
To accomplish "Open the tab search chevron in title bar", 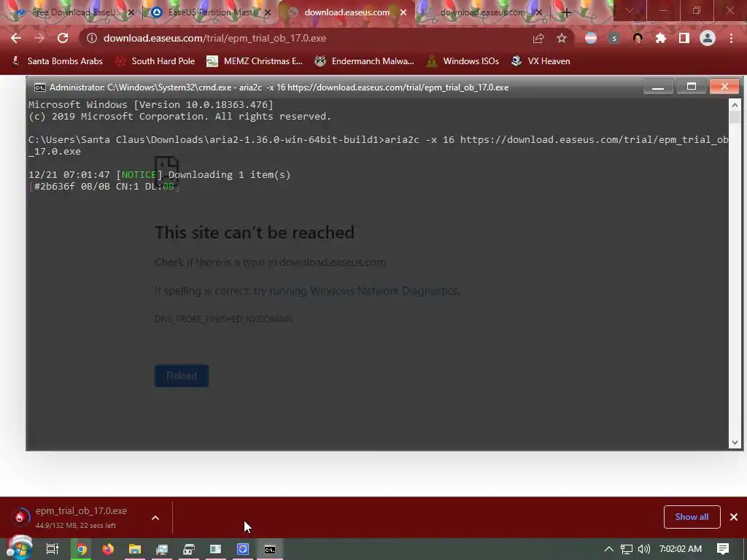I will coord(630,10).
